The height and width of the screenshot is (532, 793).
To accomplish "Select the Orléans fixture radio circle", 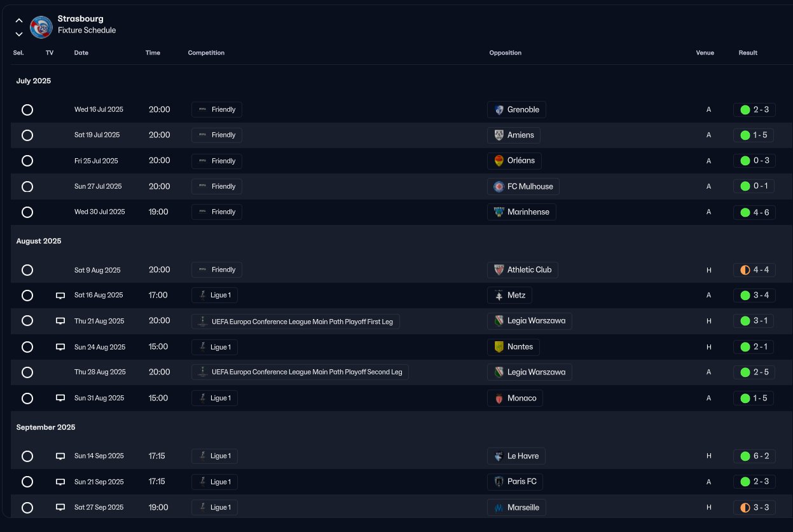I will click(27, 161).
